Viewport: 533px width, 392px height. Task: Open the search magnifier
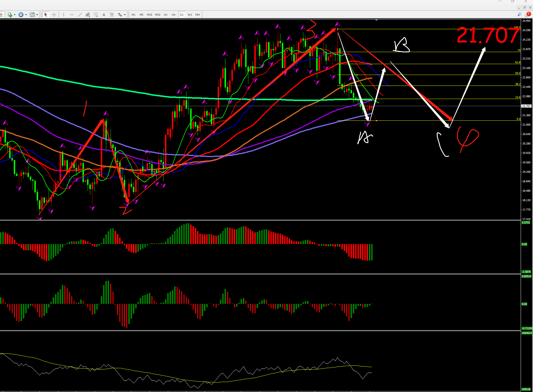[519, 15]
